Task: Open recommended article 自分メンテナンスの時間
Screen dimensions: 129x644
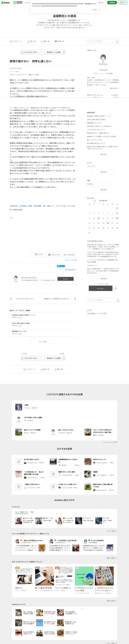Action: coord(32,430)
